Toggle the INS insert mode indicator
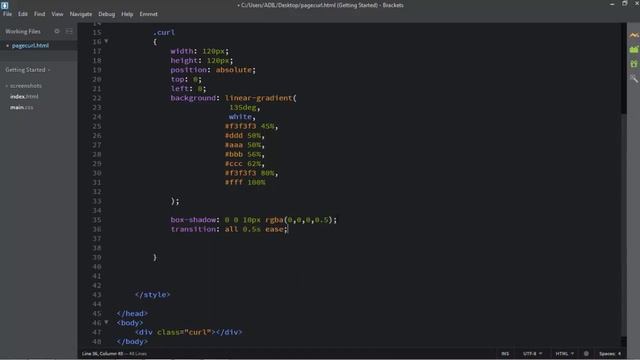This screenshot has height=360, width=640. click(x=505, y=353)
